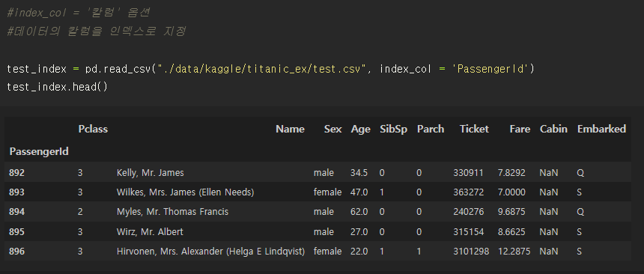Click fare value 9.6875

pyautogui.click(x=511, y=212)
